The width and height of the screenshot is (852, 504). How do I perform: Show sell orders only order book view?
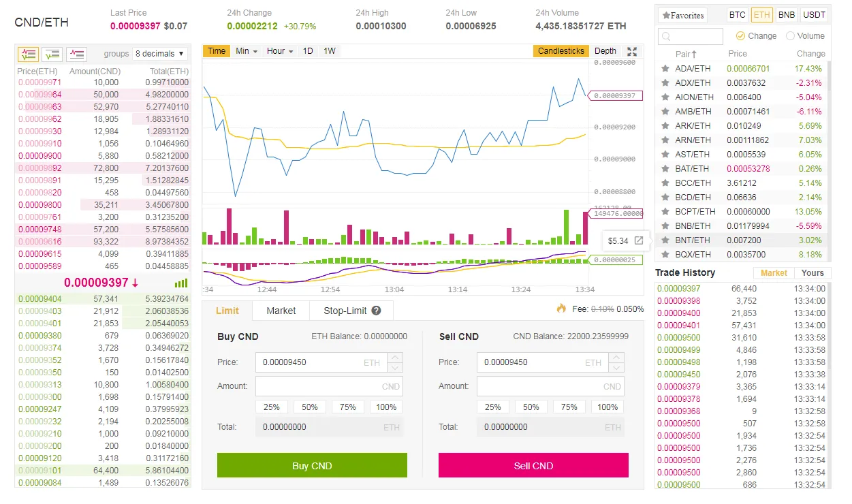[x=76, y=54]
